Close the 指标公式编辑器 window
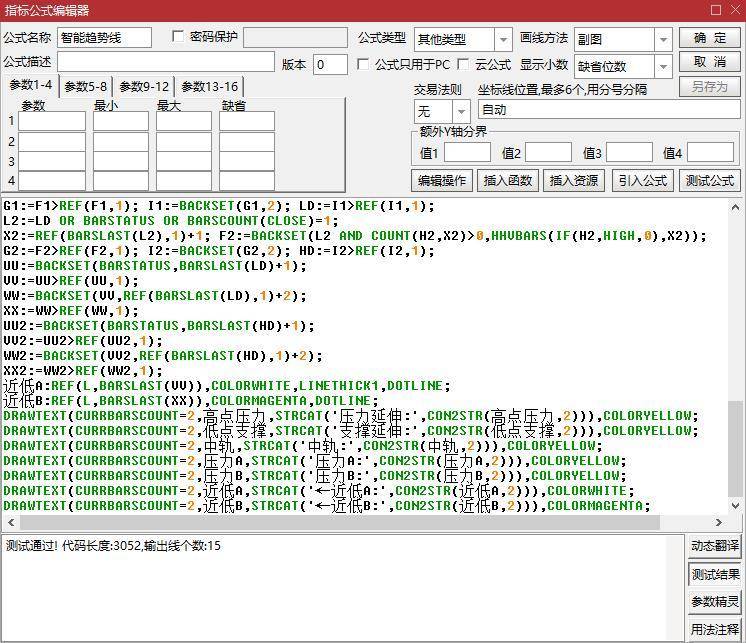Screen dimensions: 746x643 [735, 10]
